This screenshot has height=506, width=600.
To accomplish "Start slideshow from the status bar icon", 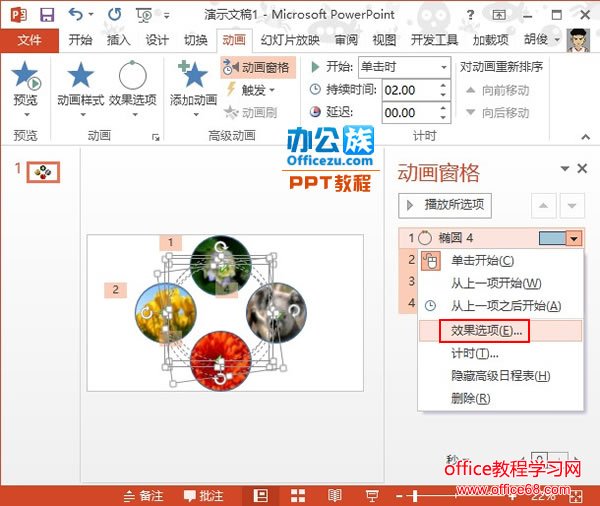I will 372,496.
